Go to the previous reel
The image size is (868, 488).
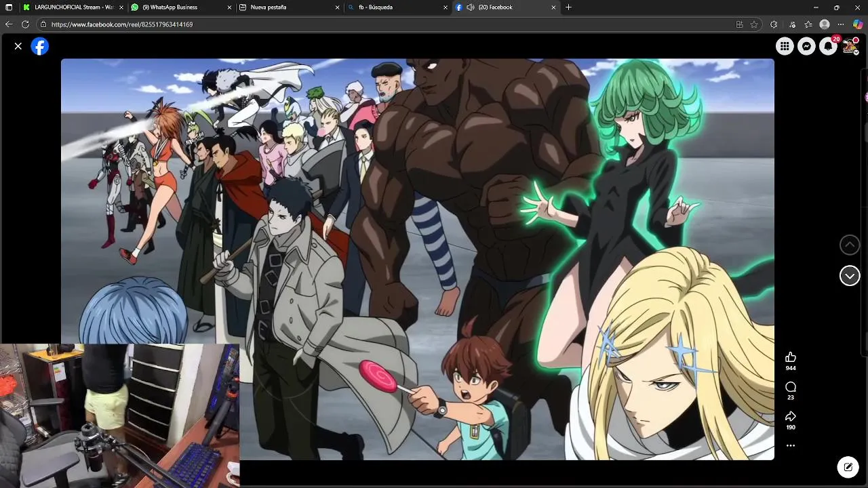[x=850, y=245]
